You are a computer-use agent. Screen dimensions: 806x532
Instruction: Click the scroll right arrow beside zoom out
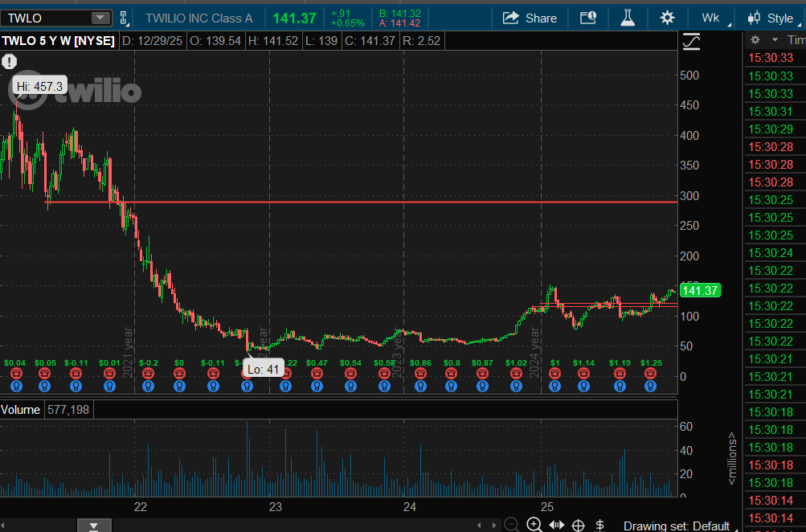tap(494, 526)
